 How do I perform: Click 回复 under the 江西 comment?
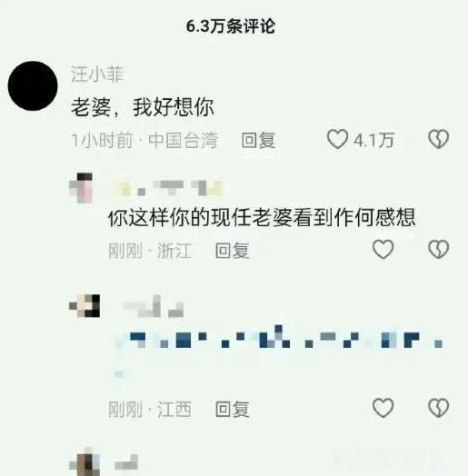pos(233,409)
